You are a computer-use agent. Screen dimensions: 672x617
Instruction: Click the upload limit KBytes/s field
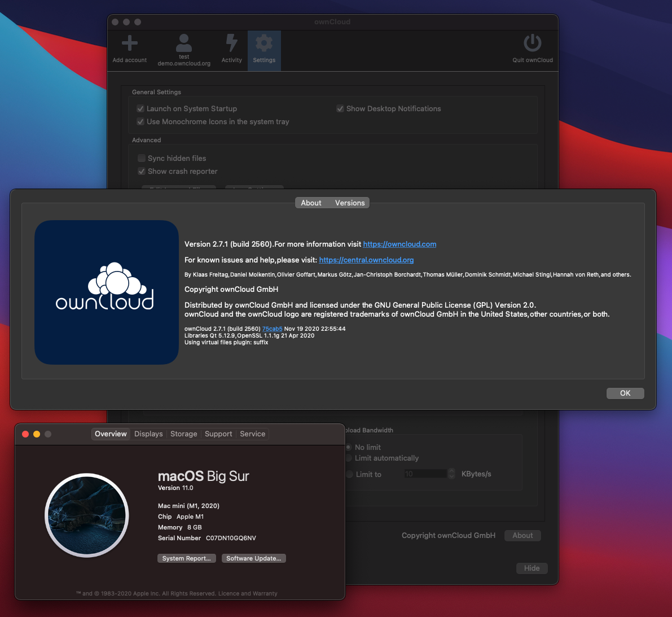(425, 474)
